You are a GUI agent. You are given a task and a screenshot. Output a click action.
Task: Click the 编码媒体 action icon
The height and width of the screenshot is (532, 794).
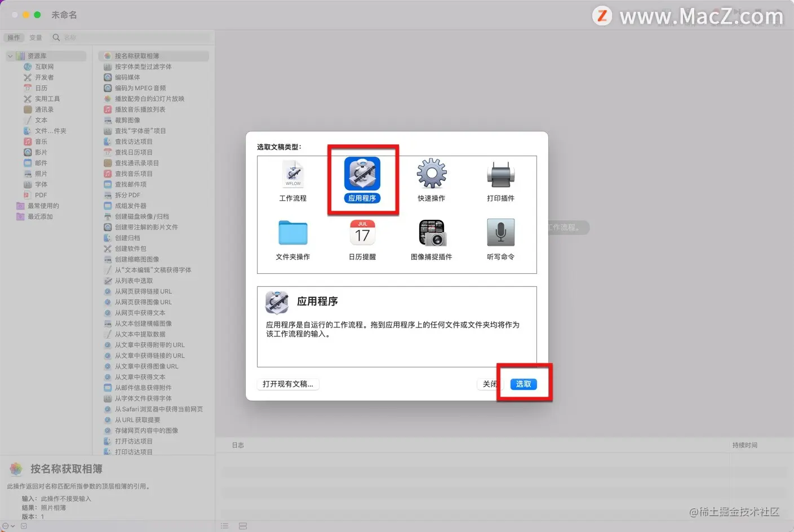[108, 77]
